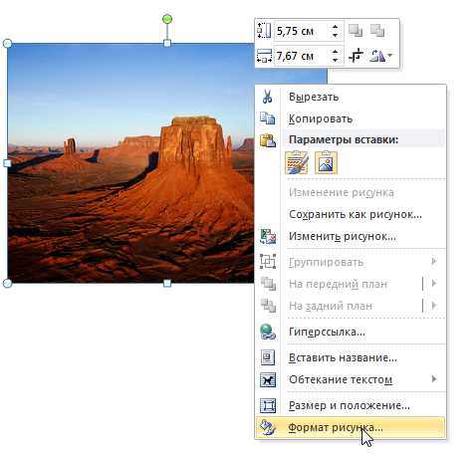Click the Change picture icon beside Изменить рисунок
The width and height of the screenshot is (476, 455).
pyautogui.click(x=268, y=236)
